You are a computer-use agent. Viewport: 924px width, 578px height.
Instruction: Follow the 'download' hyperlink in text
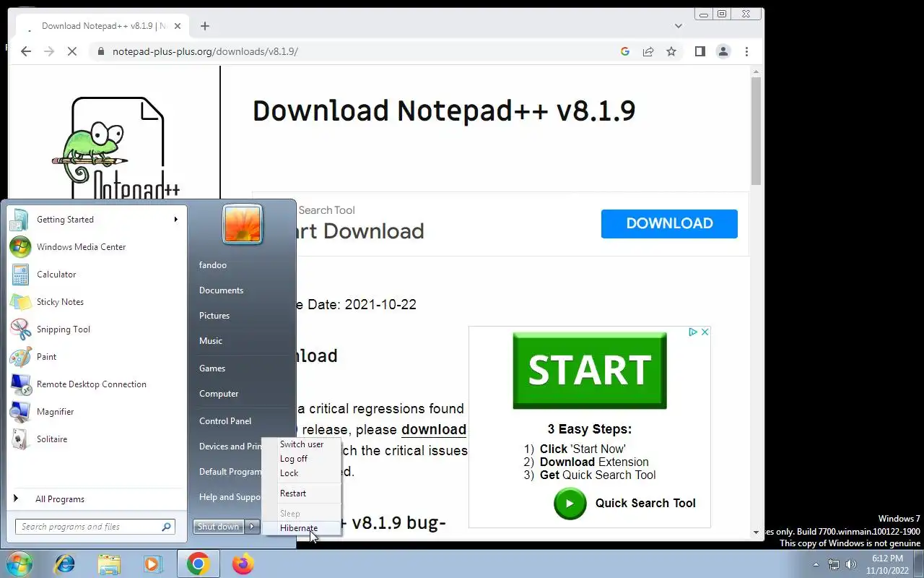coord(434,429)
